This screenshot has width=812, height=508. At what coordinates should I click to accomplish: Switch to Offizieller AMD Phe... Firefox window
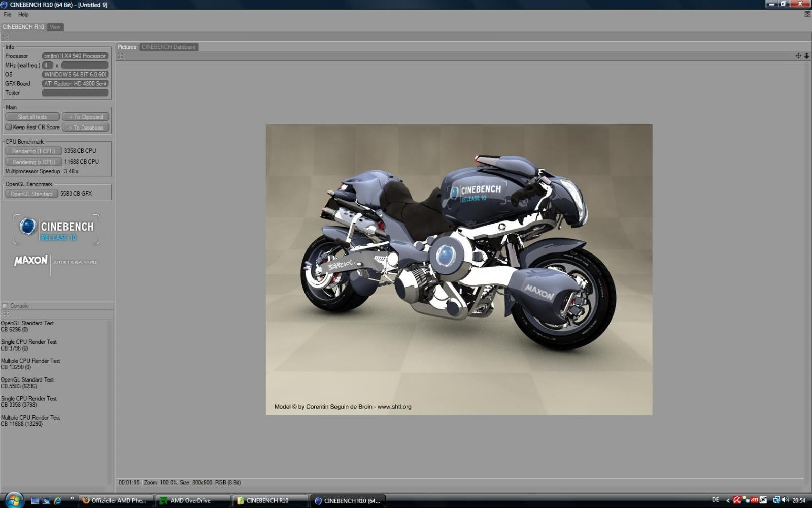pos(115,500)
